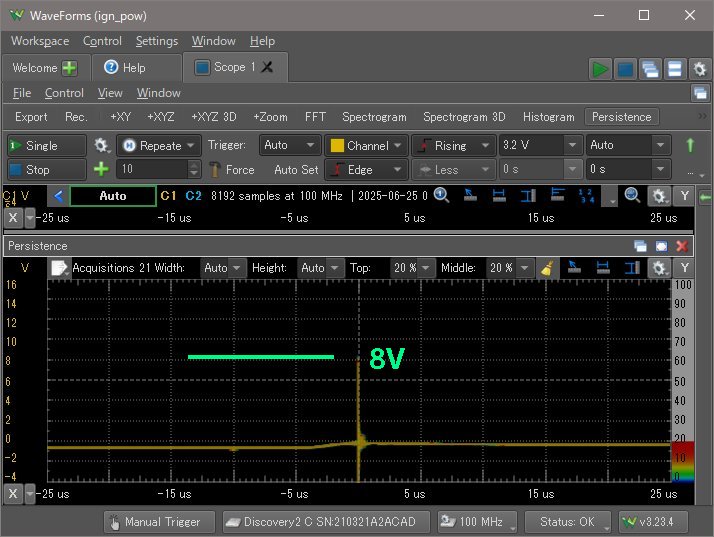Screen dimensions: 714x537
Task: Click the zoom magnifier icon in scope toolbar
Action: tap(632, 196)
